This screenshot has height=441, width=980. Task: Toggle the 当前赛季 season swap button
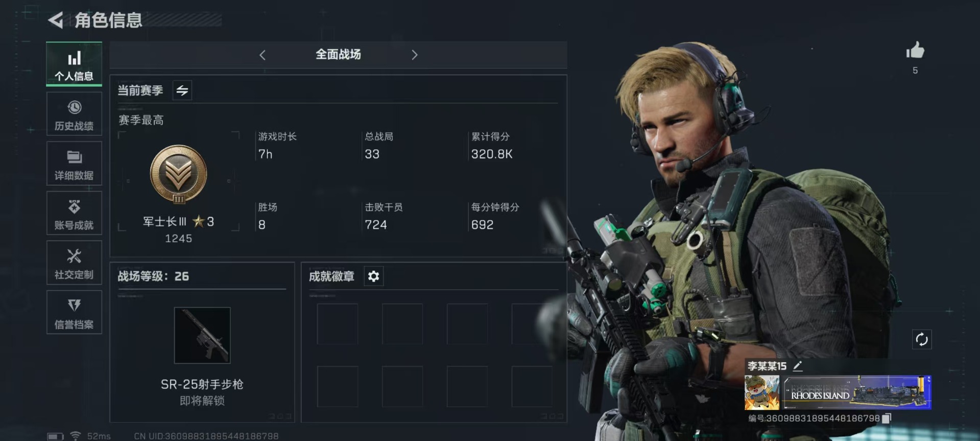click(182, 90)
